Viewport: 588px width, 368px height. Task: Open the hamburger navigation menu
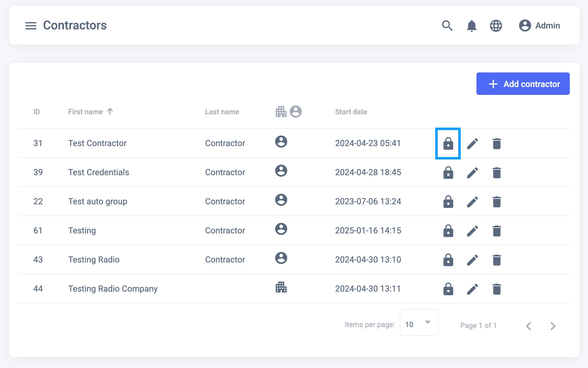(x=31, y=26)
